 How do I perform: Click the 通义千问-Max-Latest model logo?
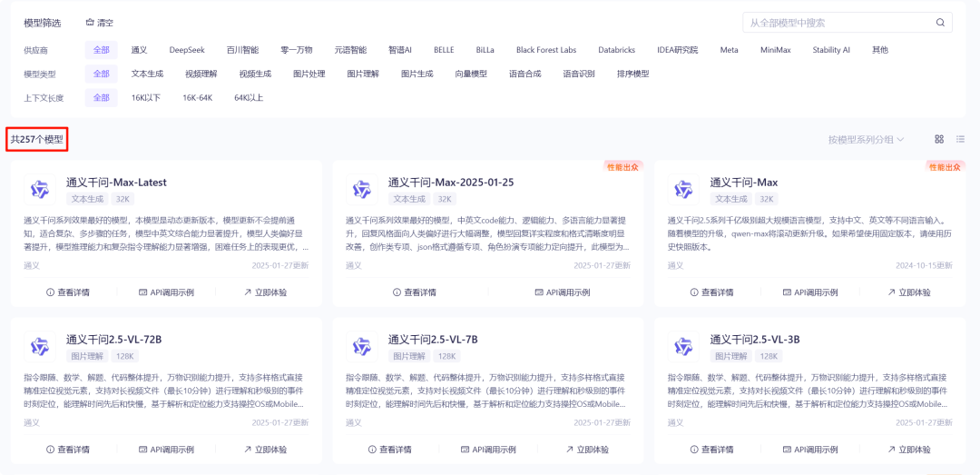coord(40,189)
